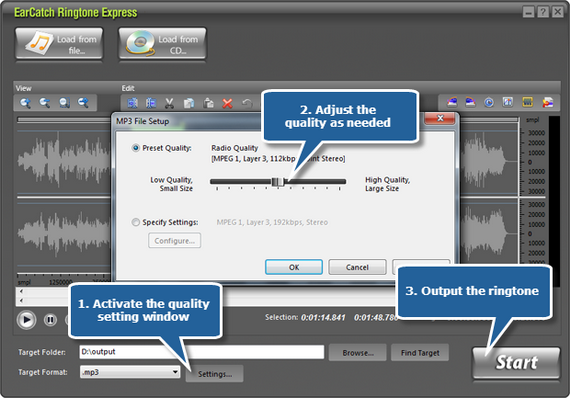Select the Preset Quality radio button

pyautogui.click(x=136, y=148)
